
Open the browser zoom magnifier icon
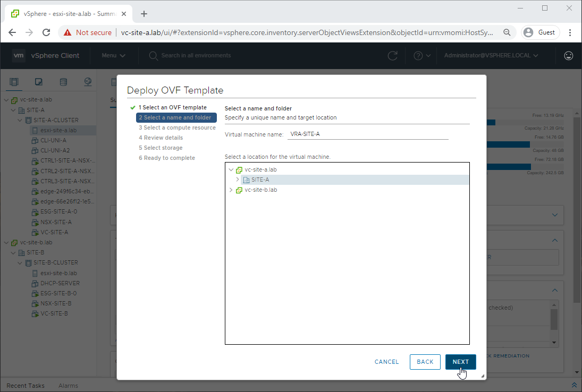[507, 32]
